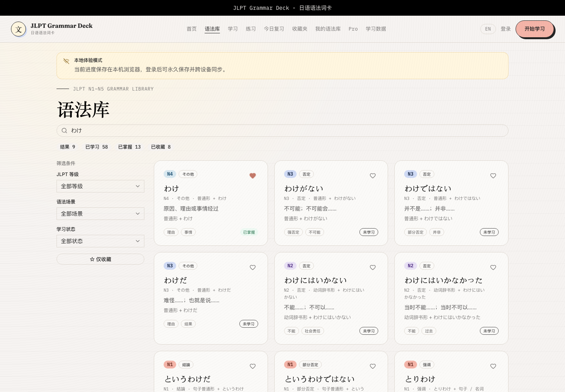Favorite the とりわけ card
The image size is (565, 392).
click(493, 366)
